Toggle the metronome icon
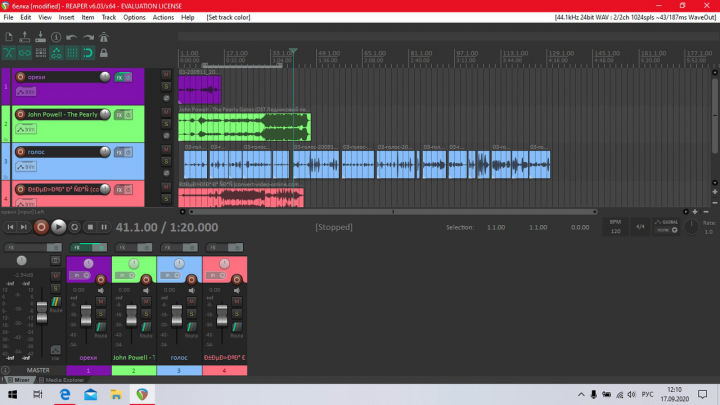Screen dimensions: 720x405 [x=104, y=37]
